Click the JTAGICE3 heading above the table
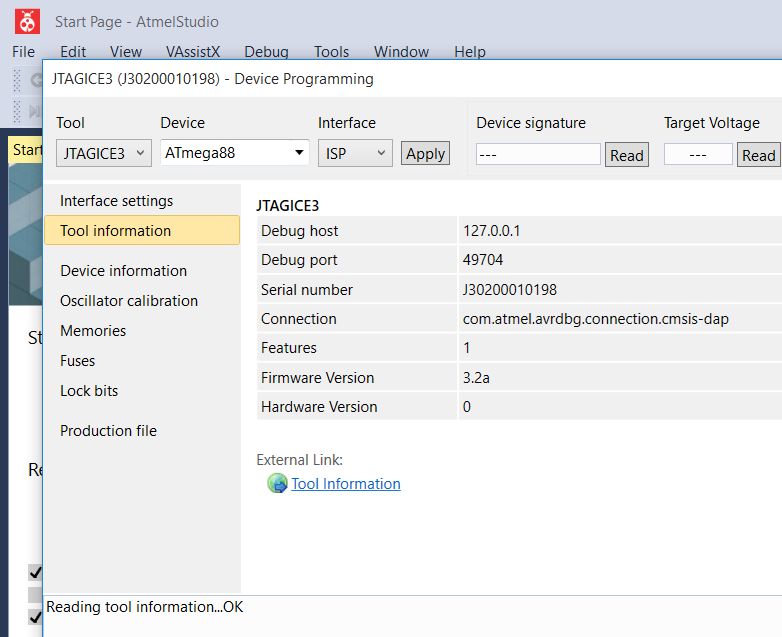 pyautogui.click(x=288, y=206)
